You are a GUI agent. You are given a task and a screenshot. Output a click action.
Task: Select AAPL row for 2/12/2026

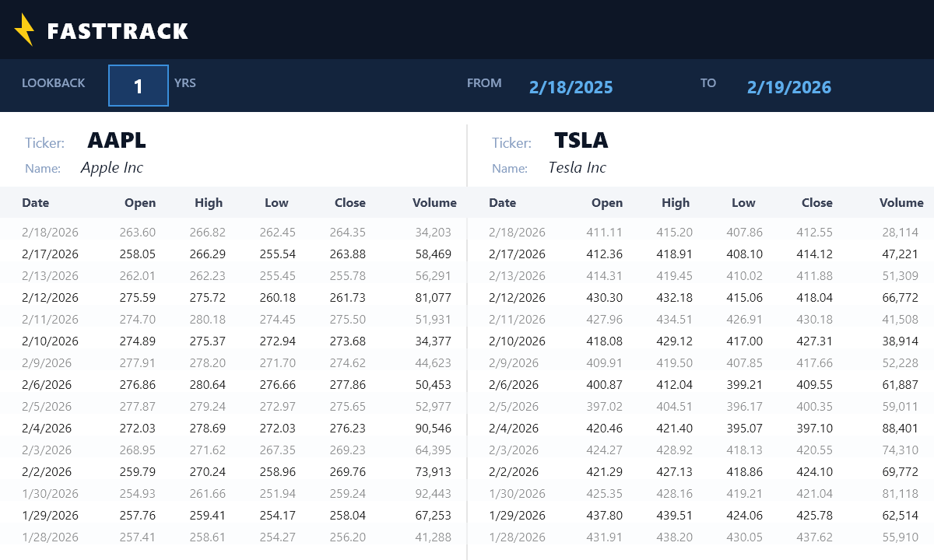233,297
